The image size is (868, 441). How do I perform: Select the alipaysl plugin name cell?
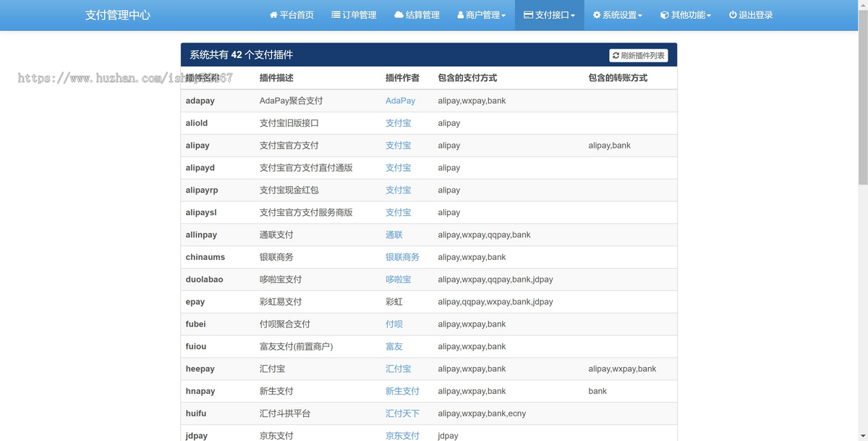[217, 213]
